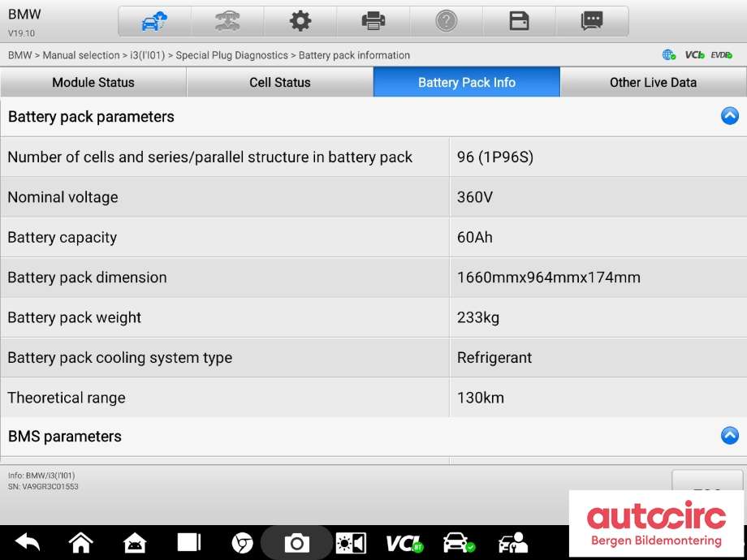747x560 pixels.
Task: Tap the greyed vehicle lift icon
Action: [x=227, y=21]
